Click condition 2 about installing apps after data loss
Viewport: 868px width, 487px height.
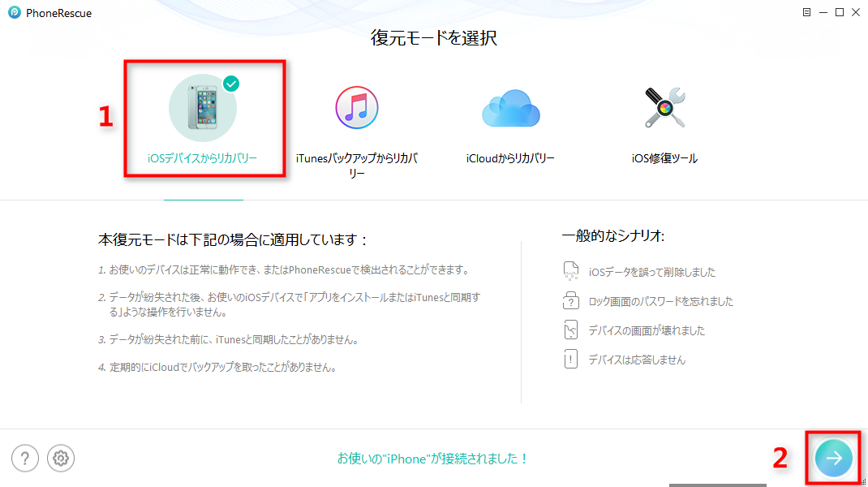tap(289, 304)
